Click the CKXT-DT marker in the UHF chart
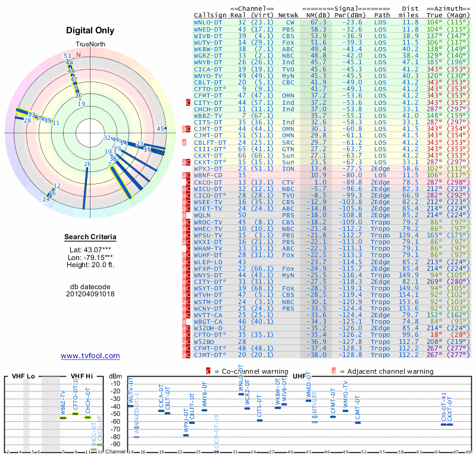 coord(450,424)
